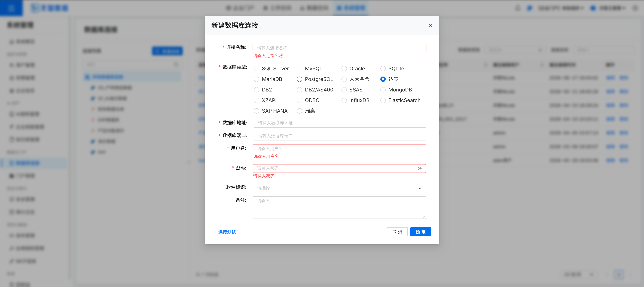Confirm with the 确定 button
Screen dimensions: 644x287
point(420,232)
